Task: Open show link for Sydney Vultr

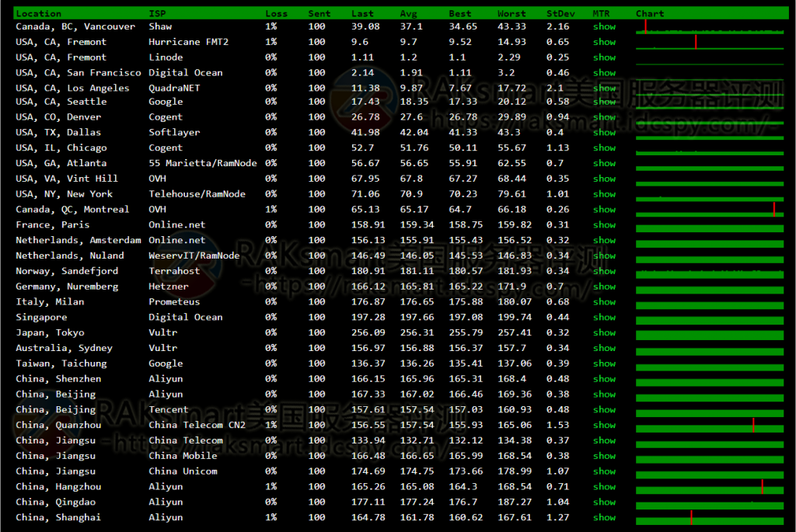Action: click(x=604, y=348)
